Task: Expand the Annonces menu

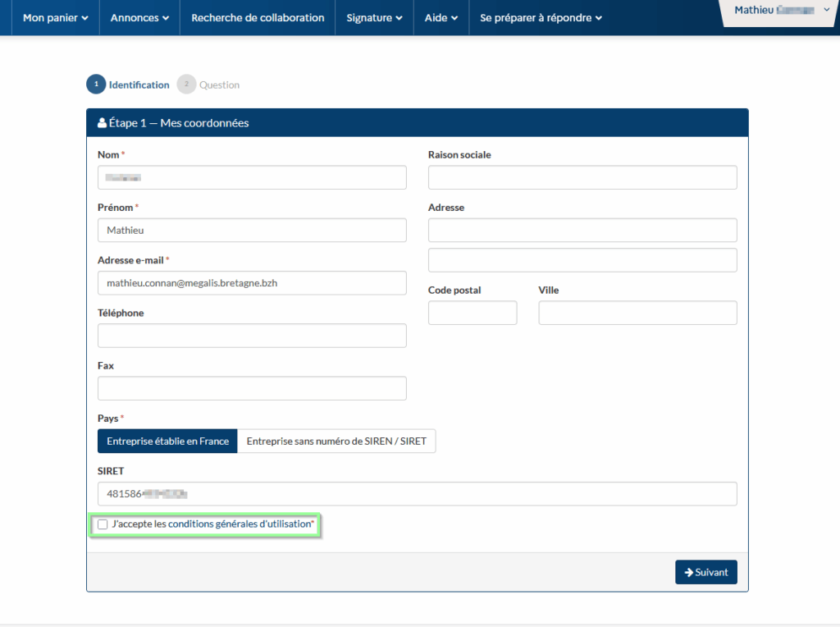Action: coord(139,18)
